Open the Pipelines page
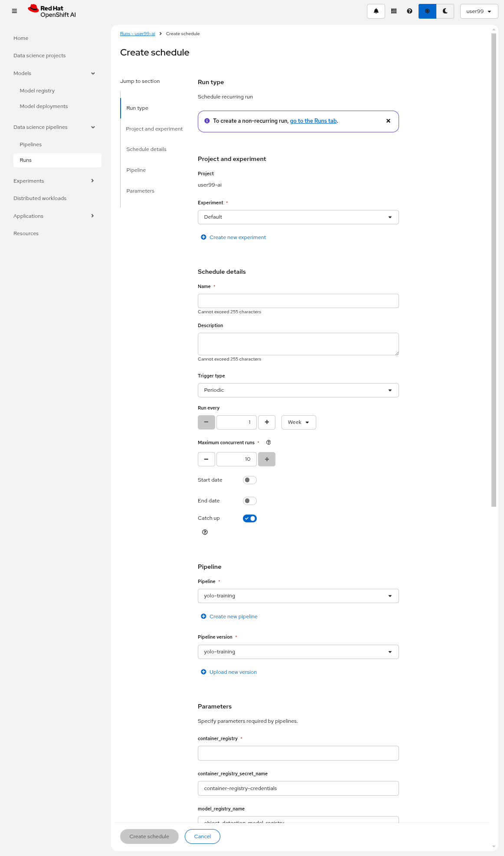The width and height of the screenshot is (504, 856). pyautogui.click(x=31, y=144)
